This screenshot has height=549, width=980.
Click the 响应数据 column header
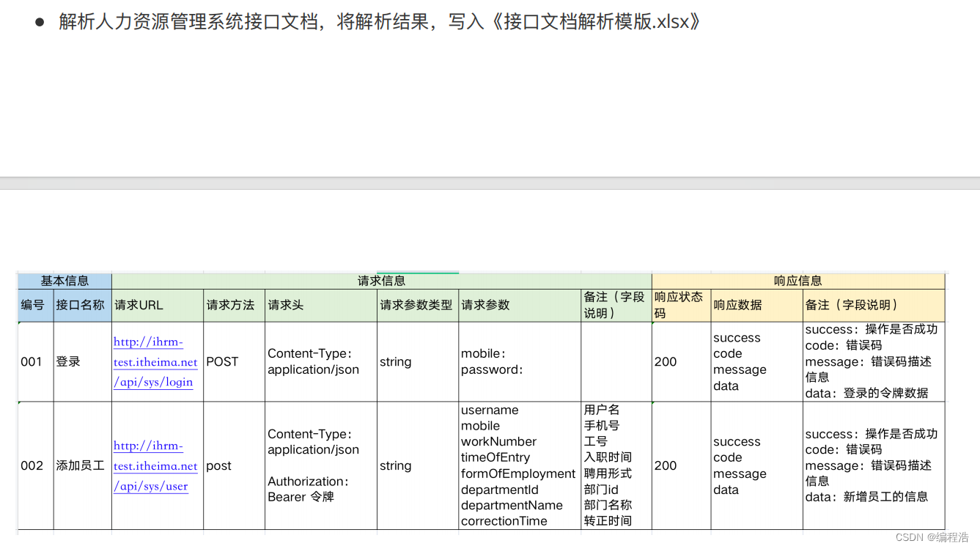756,305
